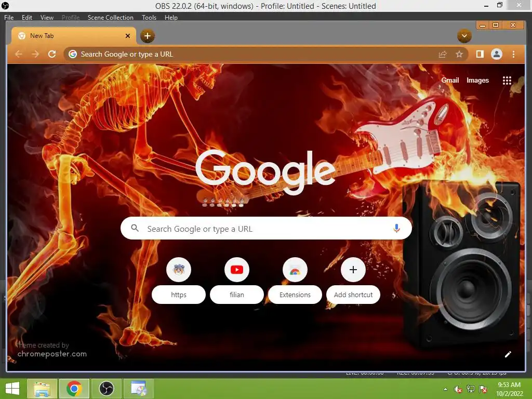
Task: Open the Action Center flag icon
Action: [x=483, y=389]
